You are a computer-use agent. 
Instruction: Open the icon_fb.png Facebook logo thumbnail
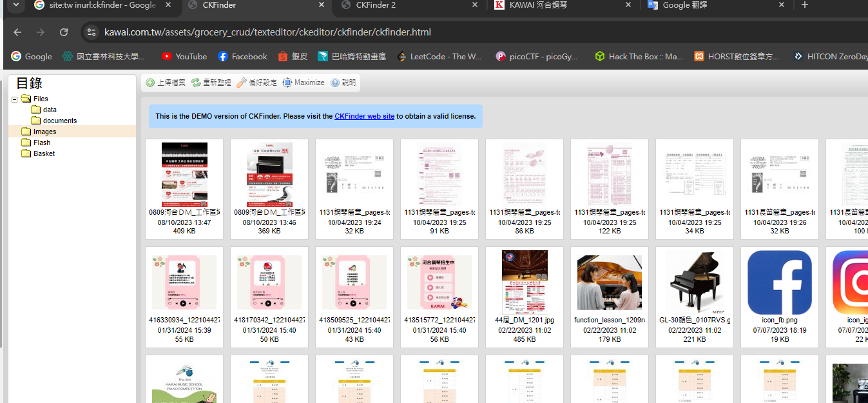pyautogui.click(x=780, y=282)
